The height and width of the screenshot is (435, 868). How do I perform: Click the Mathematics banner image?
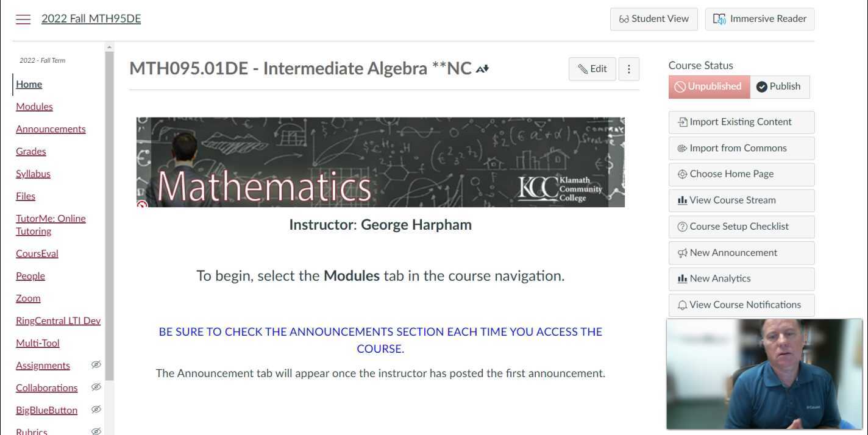coord(380,162)
